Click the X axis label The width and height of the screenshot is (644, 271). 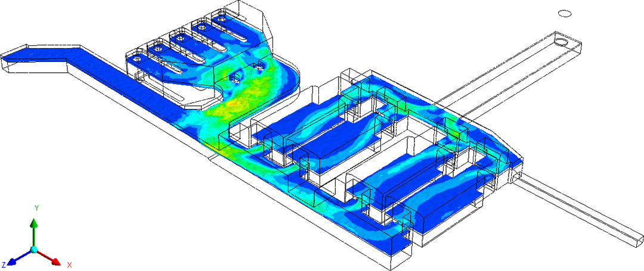coord(69,264)
